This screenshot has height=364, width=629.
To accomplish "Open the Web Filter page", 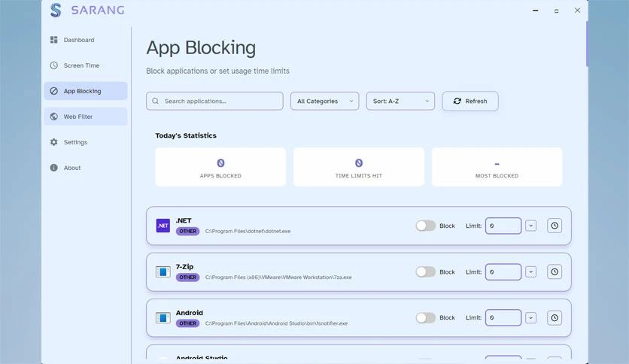I will pos(86,117).
